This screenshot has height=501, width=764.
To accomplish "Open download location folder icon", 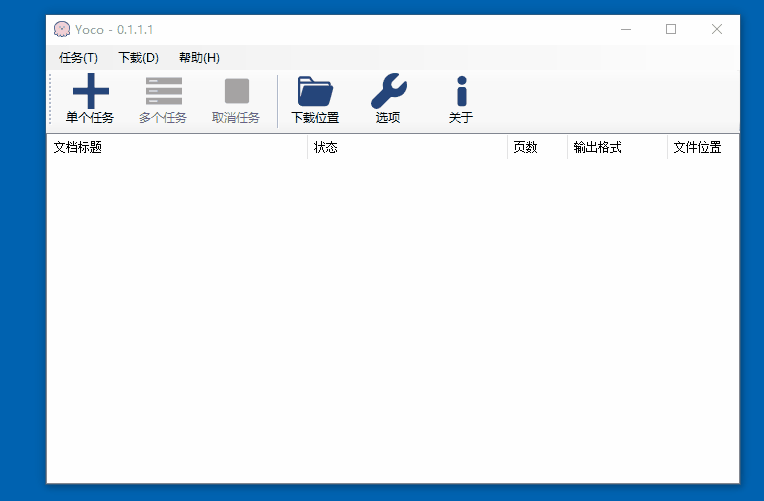I will coord(315,91).
